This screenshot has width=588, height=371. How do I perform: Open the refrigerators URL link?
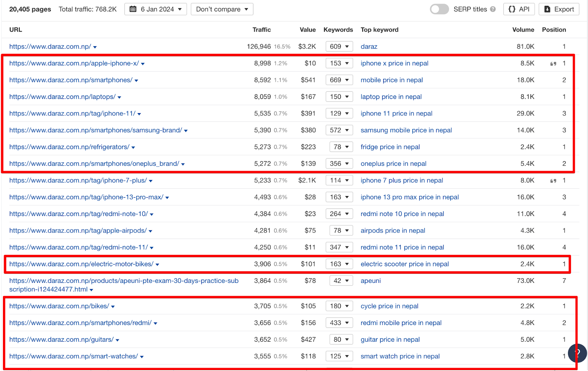[69, 147]
